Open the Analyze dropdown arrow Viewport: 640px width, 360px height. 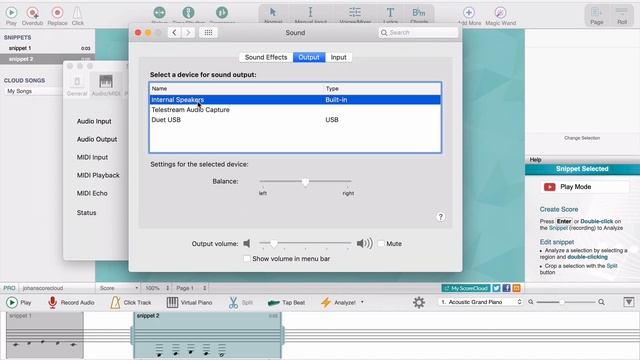(362, 302)
